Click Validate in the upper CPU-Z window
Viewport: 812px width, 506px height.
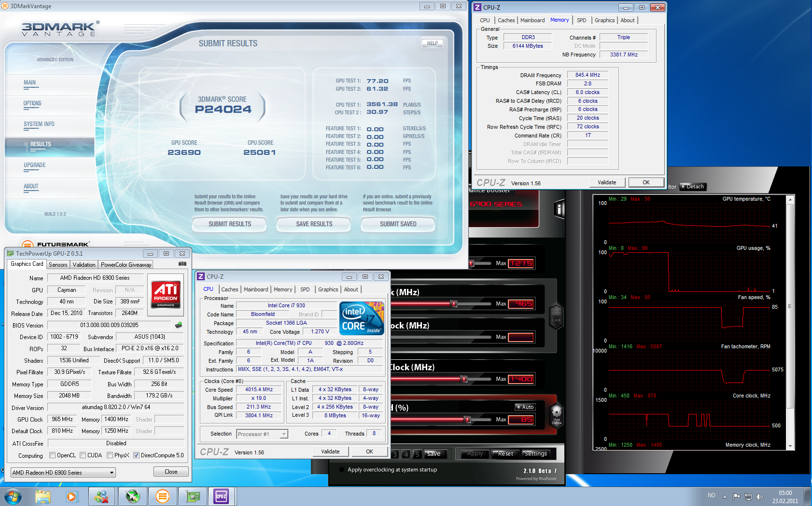tap(607, 182)
